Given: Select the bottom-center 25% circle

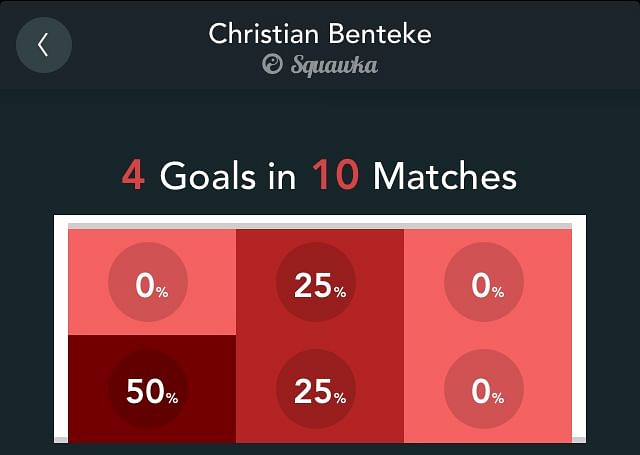Looking at the screenshot, I should pos(316,389).
